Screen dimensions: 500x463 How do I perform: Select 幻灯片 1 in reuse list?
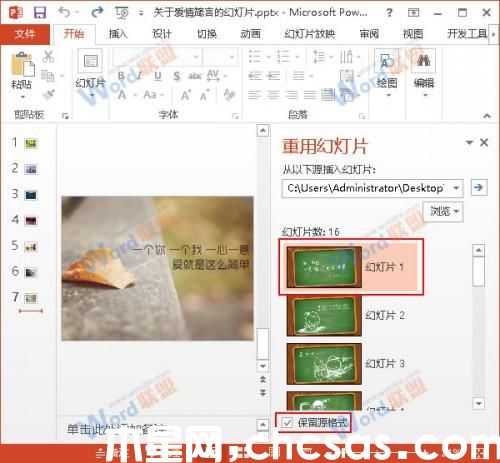pyautogui.click(x=351, y=267)
